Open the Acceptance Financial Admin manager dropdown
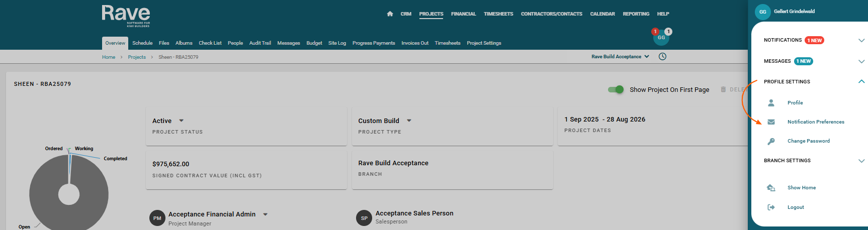Image resolution: width=868 pixels, height=230 pixels. 266,214
